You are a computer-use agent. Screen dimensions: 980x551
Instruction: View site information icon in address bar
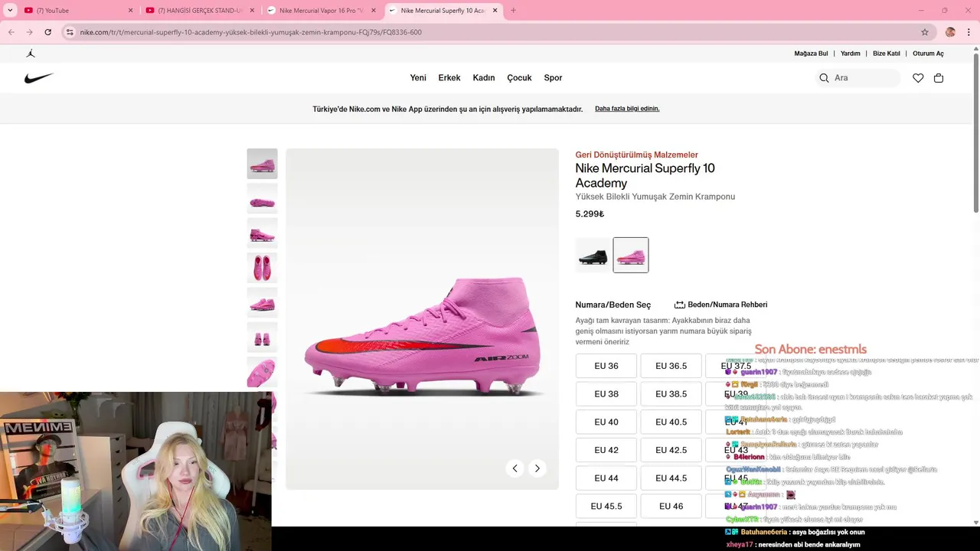(70, 32)
